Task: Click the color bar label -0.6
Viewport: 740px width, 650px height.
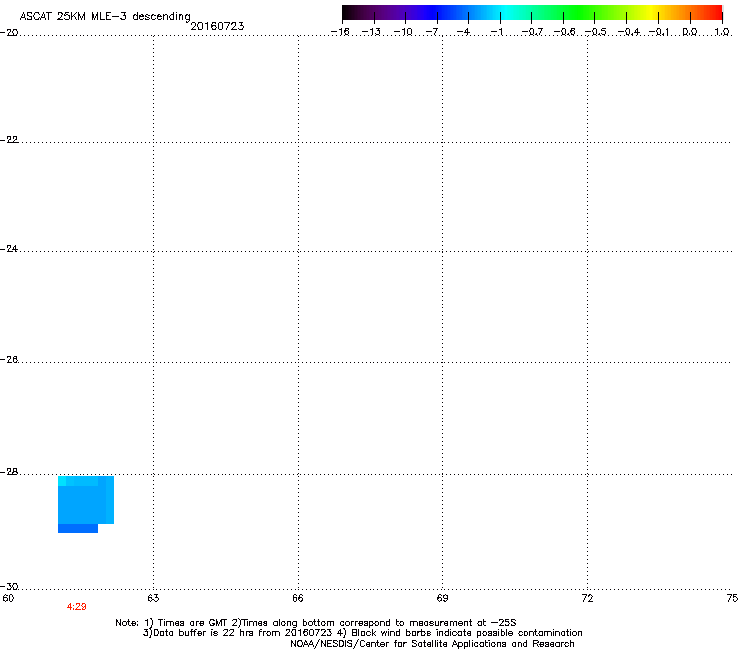Action: pos(564,32)
